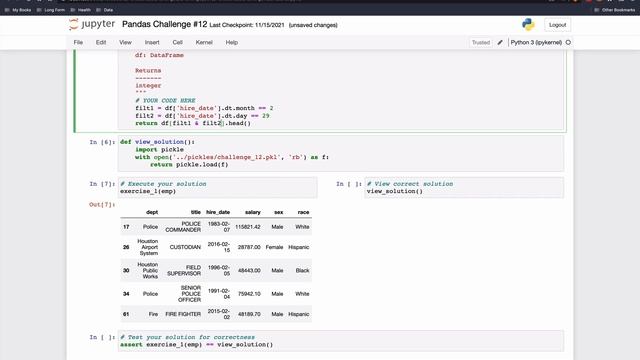This screenshot has width=640, height=360.
Task: Click the salary value 48189.70
Action: pyautogui.click(x=249, y=314)
